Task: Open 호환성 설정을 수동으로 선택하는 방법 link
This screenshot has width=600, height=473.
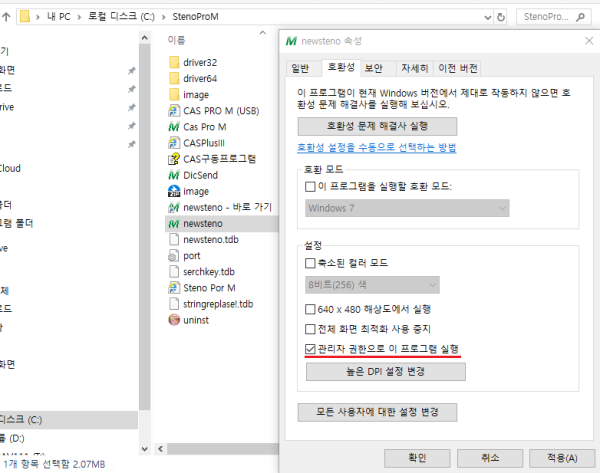Action: 377,147
